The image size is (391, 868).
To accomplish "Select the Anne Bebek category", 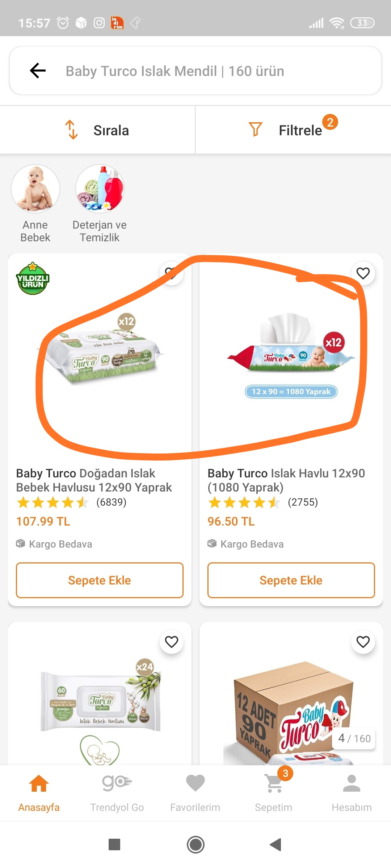I will point(35,189).
